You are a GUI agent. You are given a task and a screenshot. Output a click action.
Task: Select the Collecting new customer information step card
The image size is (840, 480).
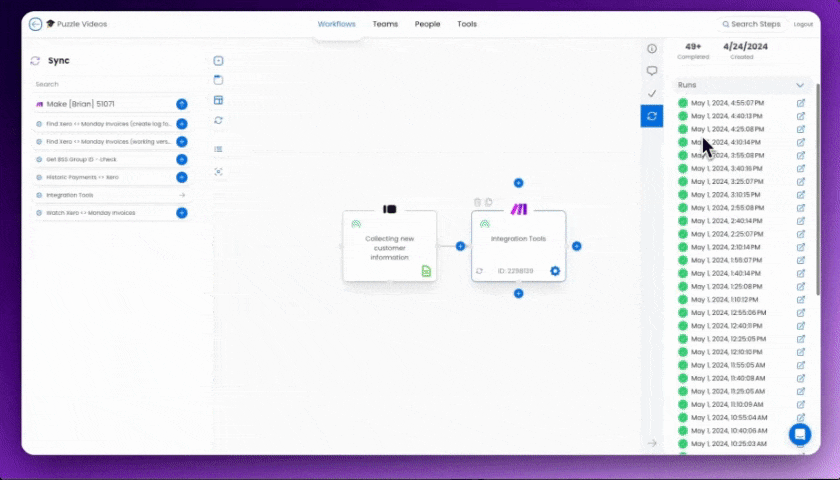(389, 246)
